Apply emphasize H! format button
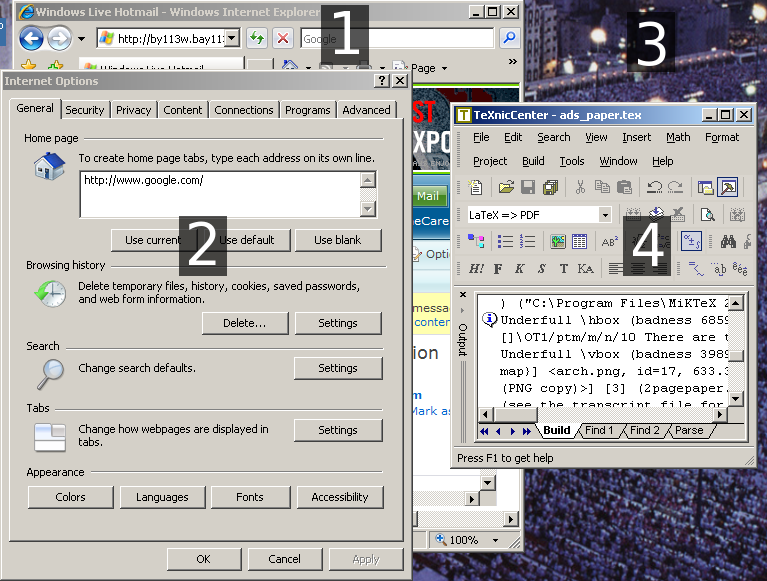767x581 pixels. click(476, 268)
